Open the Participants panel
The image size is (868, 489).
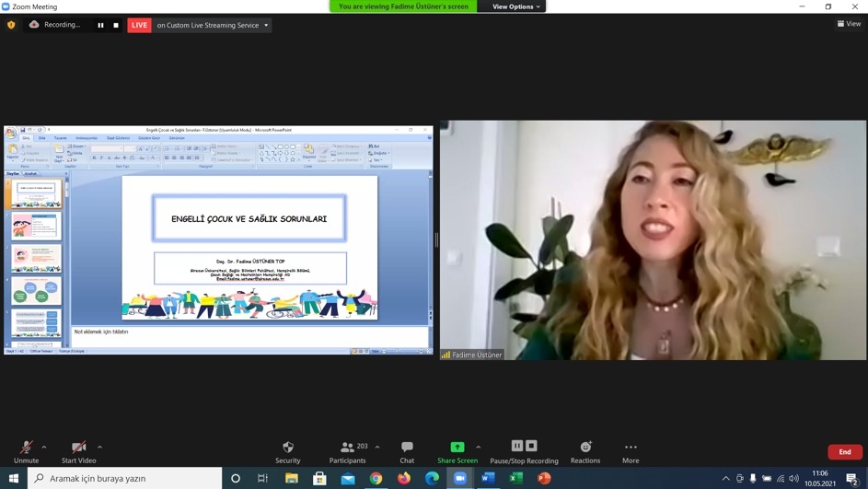pyautogui.click(x=347, y=448)
